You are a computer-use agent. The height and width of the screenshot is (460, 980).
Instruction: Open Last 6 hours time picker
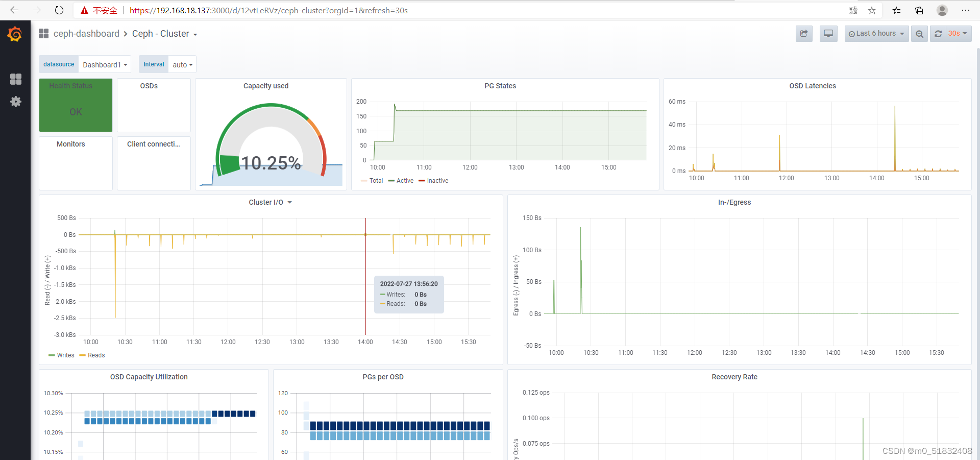(876, 34)
